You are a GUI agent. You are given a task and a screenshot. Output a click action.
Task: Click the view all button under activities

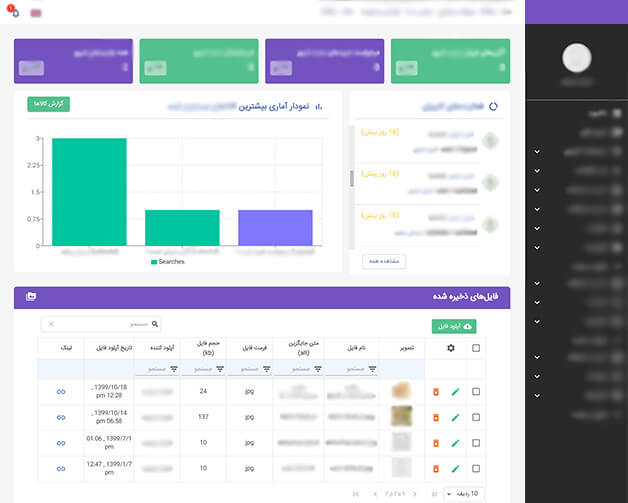point(384,261)
